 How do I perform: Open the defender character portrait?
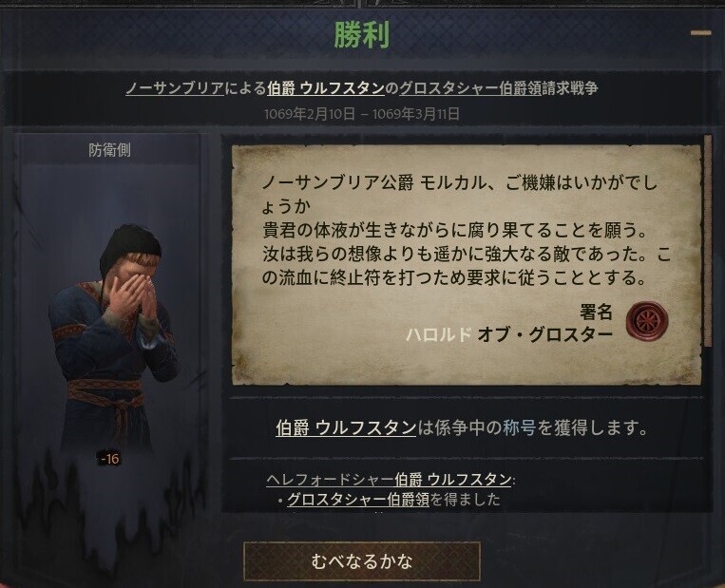pos(114,337)
